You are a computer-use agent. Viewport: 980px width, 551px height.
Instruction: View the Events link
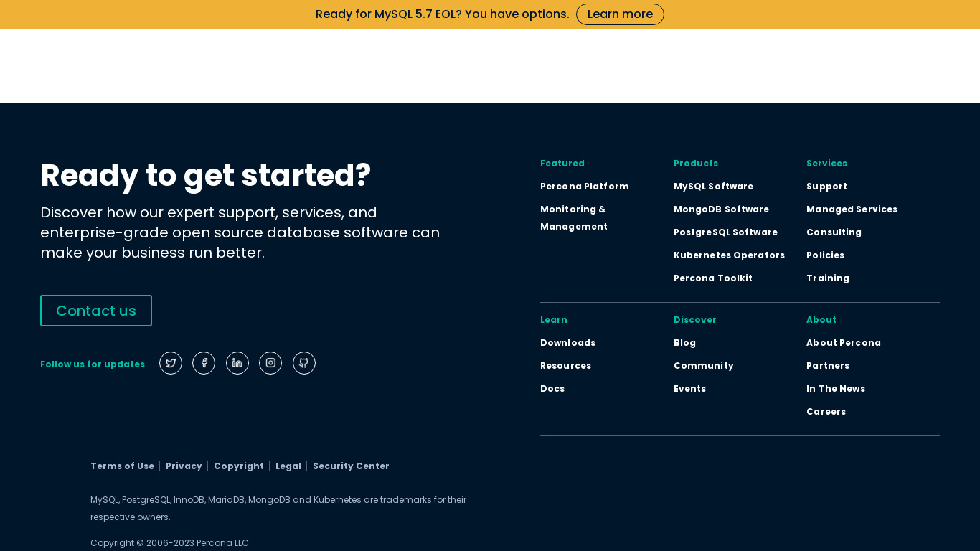689,389
